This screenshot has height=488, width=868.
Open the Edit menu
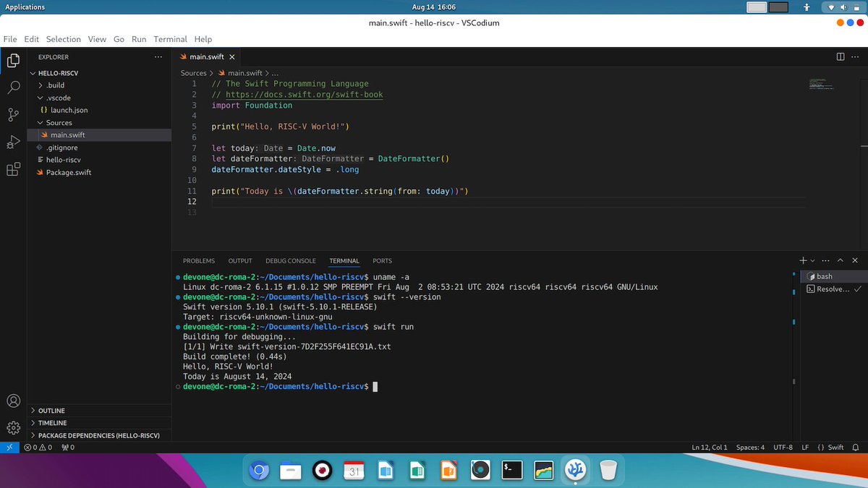(32, 39)
